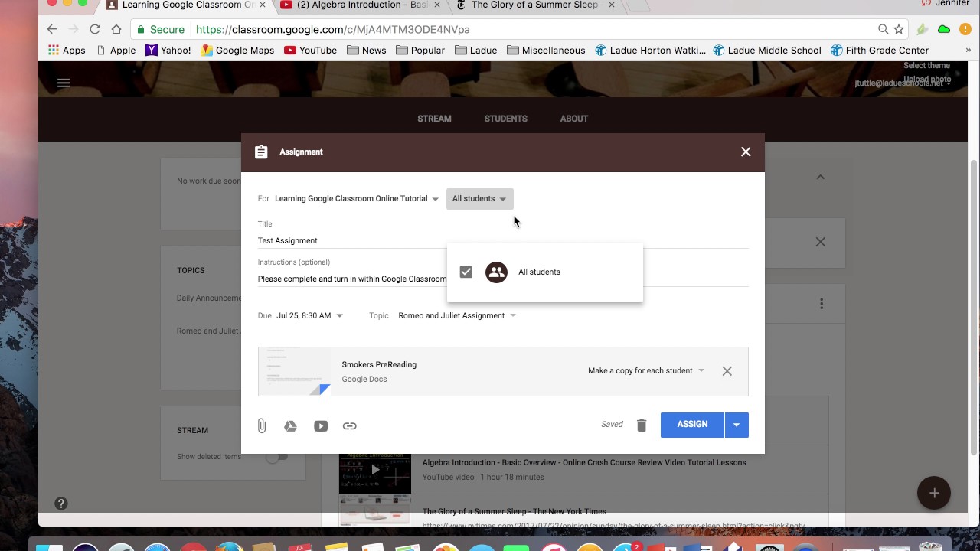Open the three-dot post options menu
The height and width of the screenshot is (551, 980).
tap(822, 304)
